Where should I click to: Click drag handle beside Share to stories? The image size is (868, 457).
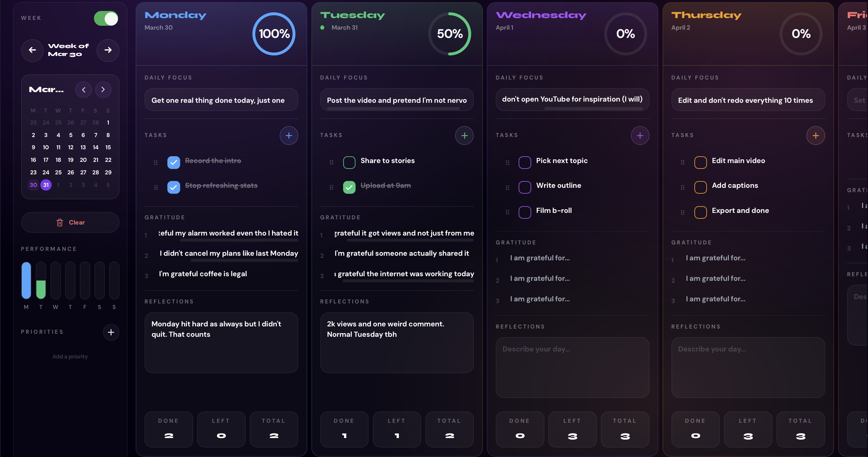click(331, 162)
